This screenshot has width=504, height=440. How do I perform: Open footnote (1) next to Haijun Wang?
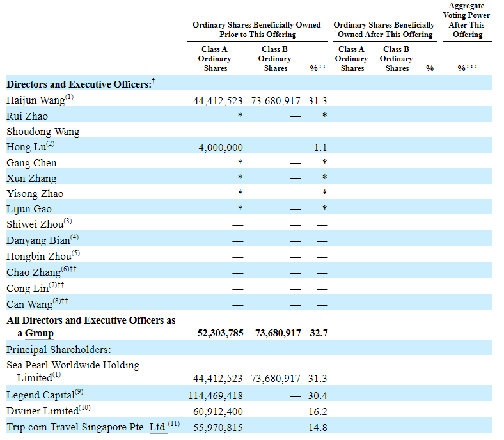tap(69, 98)
